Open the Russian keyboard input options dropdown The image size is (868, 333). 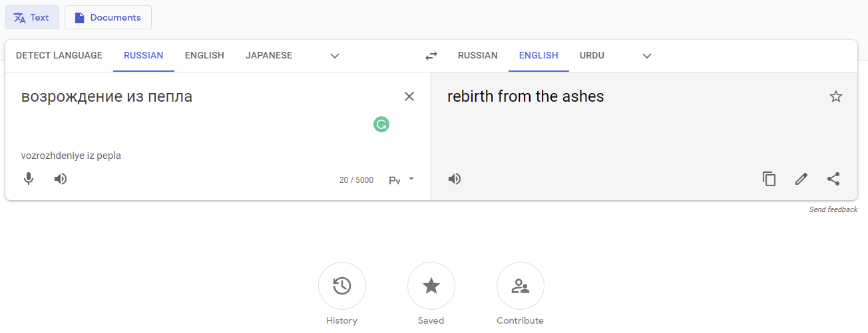point(402,179)
